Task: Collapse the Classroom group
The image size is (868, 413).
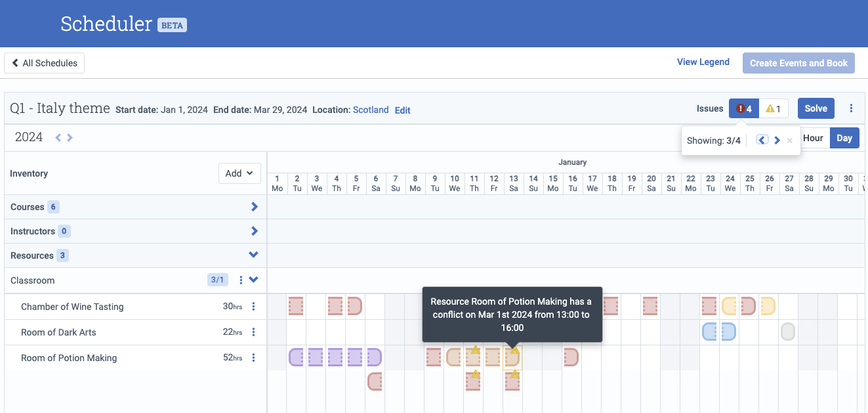Action: point(254,280)
